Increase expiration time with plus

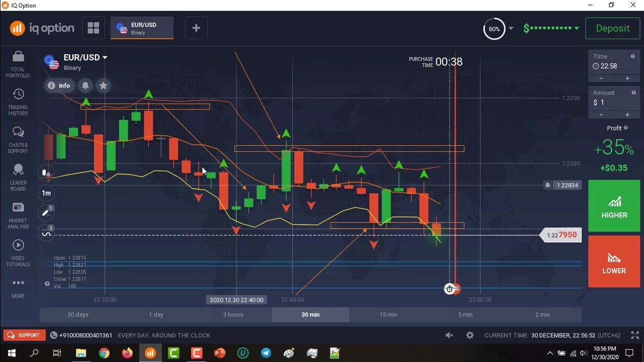point(627,78)
